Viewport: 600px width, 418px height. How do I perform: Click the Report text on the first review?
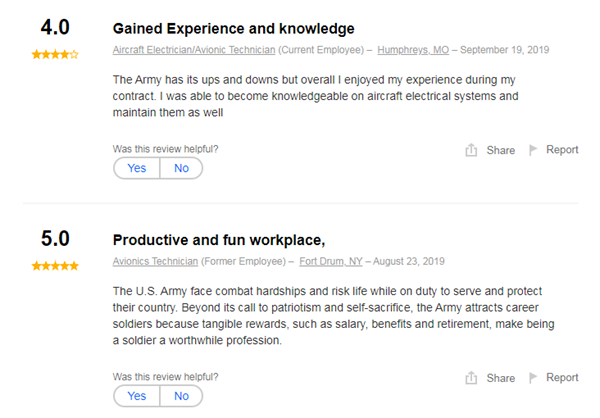click(x=562, y=150)
